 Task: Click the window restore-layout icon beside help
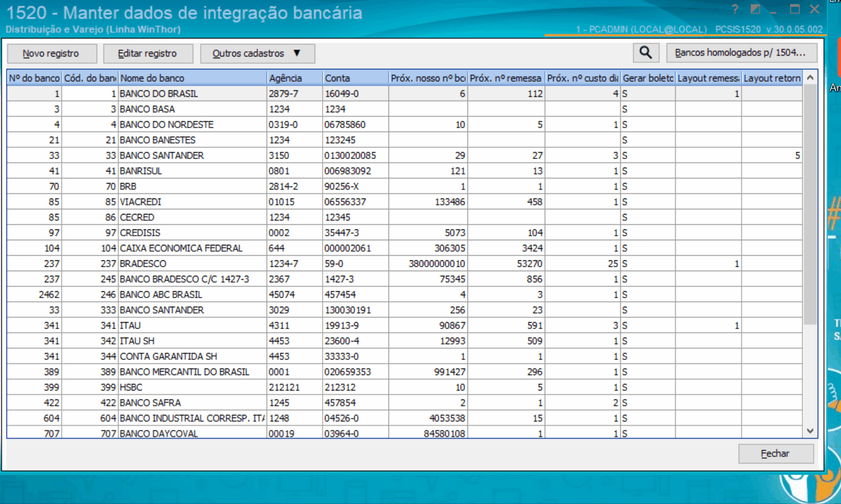click(755, 9)
